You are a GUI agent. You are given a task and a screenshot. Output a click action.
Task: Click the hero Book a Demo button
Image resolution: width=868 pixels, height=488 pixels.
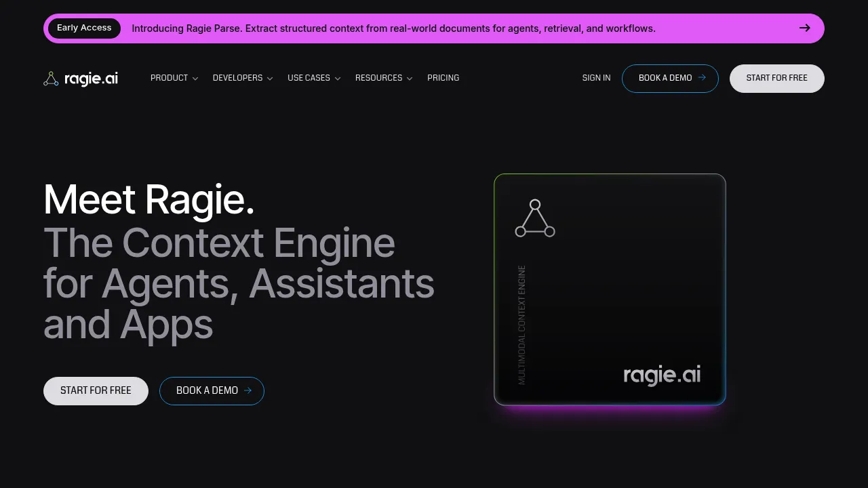click(212, 391)
